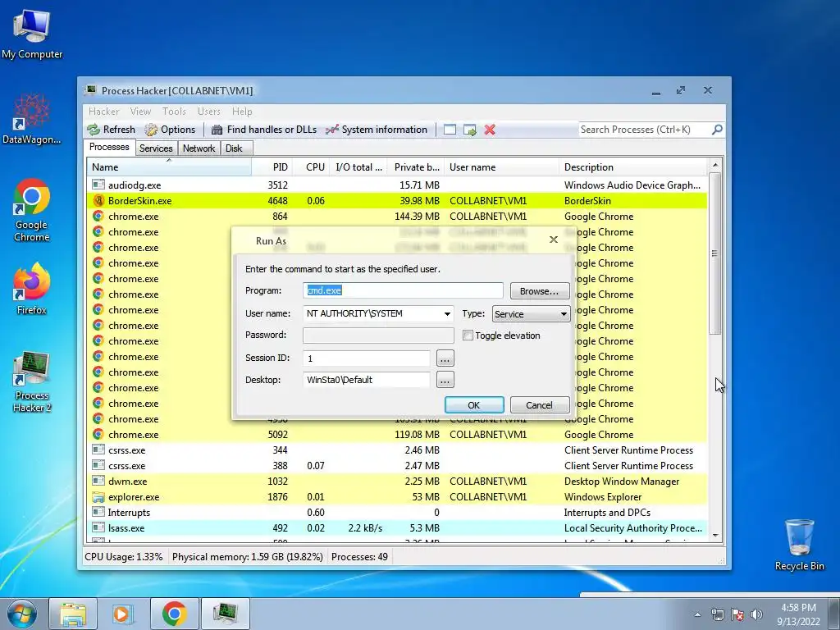Select csrss.exe row with PID 344
Image resolution: width=840 pixels, height=630 pixels.
tap(397, 450)
